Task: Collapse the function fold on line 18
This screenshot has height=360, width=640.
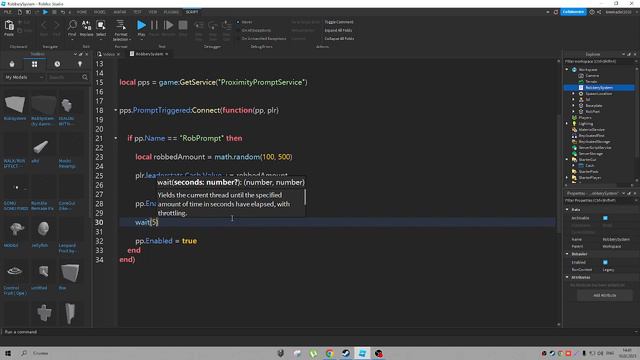Action: point(116,110)
